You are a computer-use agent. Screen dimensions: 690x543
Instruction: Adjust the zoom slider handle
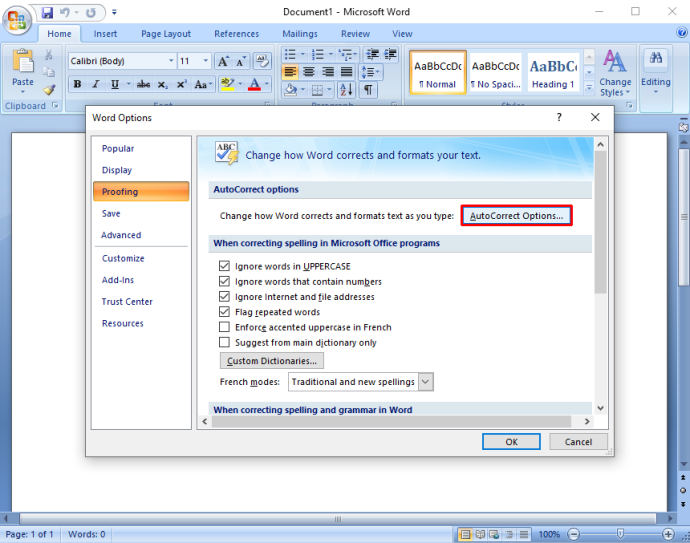tap(620, 534)
